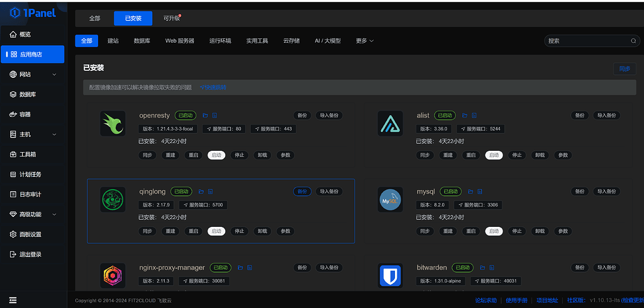The image size is (644, 308).
Task: Open the openresty folder icon
Action: click(206, 116)
